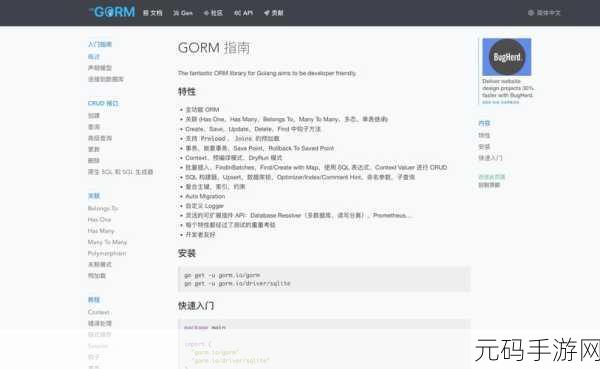
Task: Open the Context link under 教程
Action: coord(99,312)
